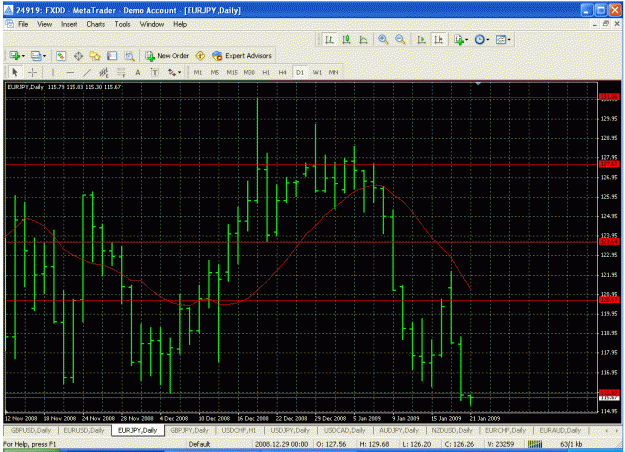This screenshot has height=452, width=625.
Task: Click the 'V: 23259' status bar value
Action: click(503, 444)
